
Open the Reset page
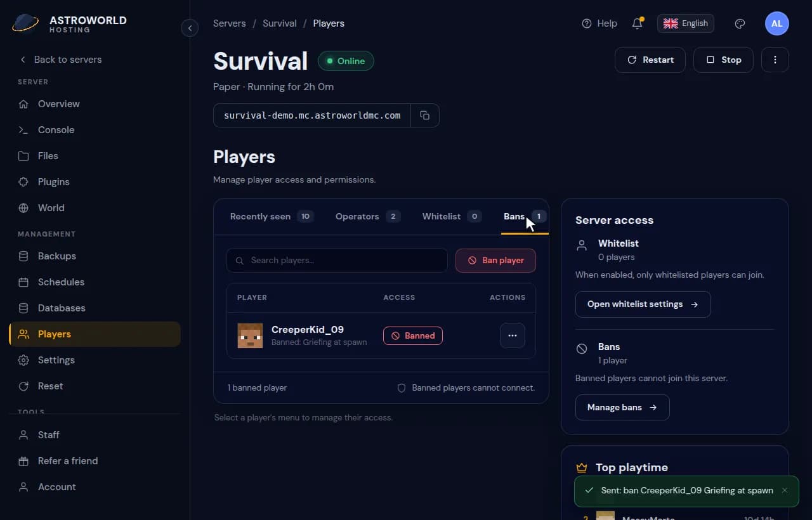tap(95, 386)
